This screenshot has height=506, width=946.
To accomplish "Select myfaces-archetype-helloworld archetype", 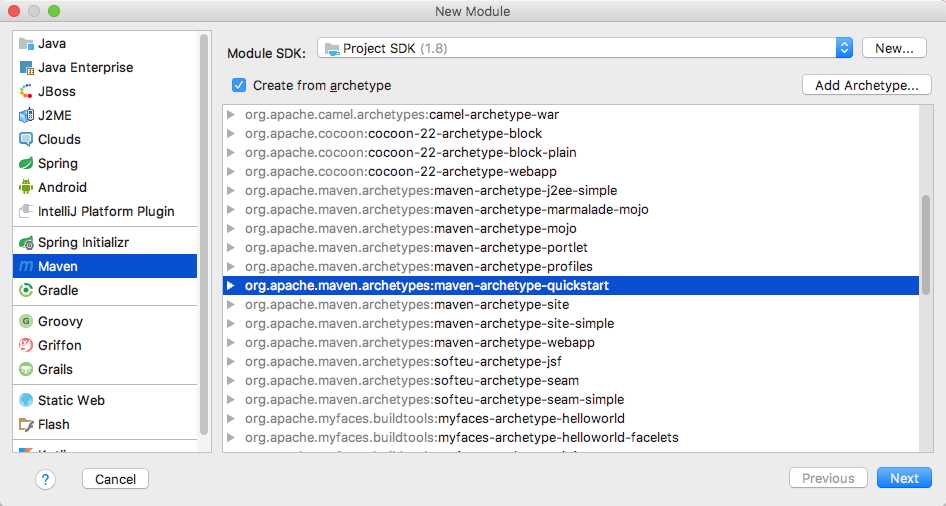I will tap(570, 419).
